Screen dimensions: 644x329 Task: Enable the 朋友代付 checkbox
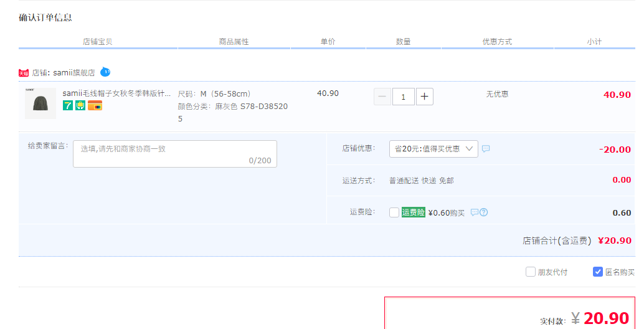[x=531, y=272]
